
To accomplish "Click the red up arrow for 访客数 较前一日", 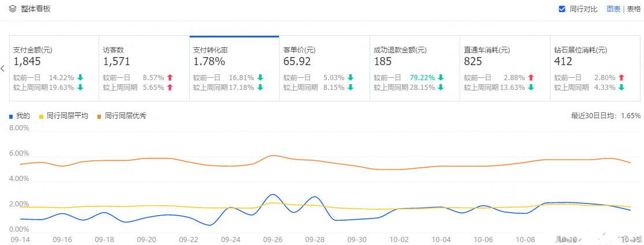I will pyautogui.click(x=170, y=77).
